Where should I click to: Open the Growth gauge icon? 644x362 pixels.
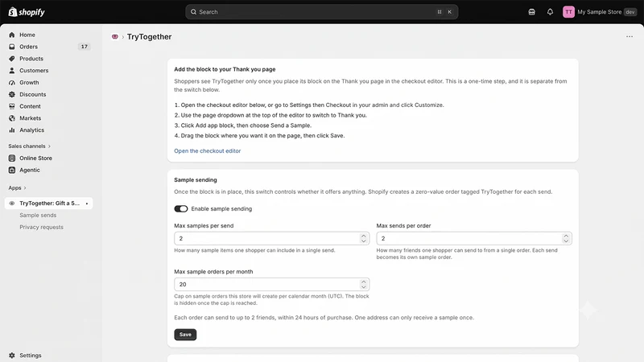[12, 83]
